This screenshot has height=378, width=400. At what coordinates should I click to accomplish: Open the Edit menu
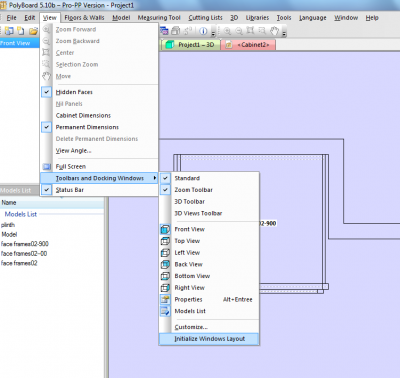pos(30,18)
